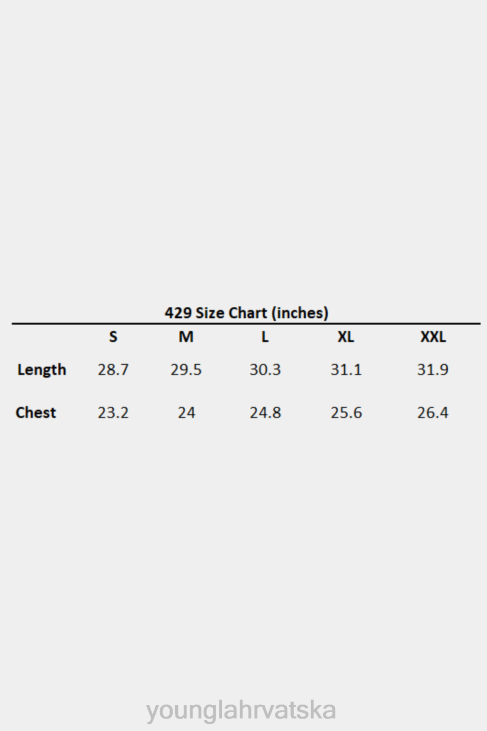Image resolution: width=487 pixels, height=731 pixels.
Task: Click the younglahrvatska watermark text
Action: [x=241, y=710]
